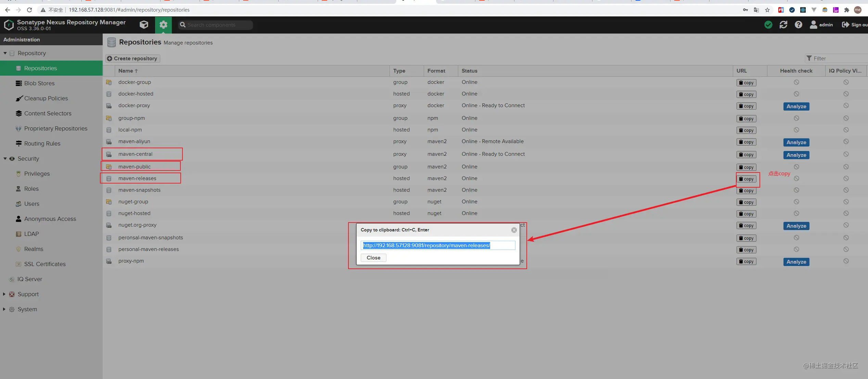Copy the URL of proxy-npm
The height and width of the screenshot is (379, 868).
746,262
